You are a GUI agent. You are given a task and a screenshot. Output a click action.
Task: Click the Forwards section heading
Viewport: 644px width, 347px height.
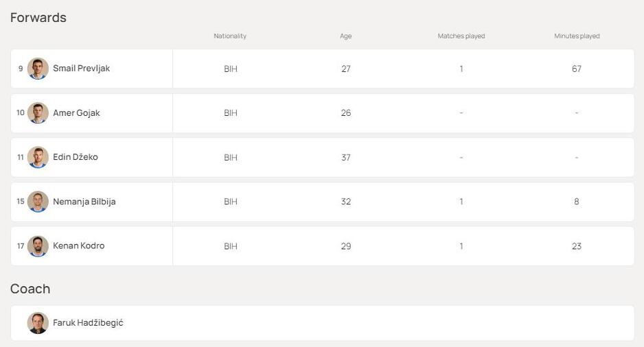[x=38, y=18]
